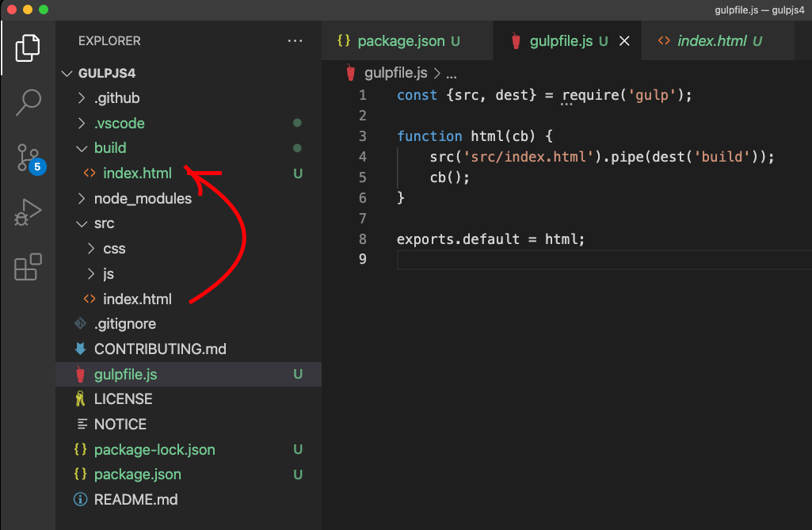Screen dimensions: 812x530
Task: Click the HTML brackets icon of src index.html
Action: point(90,299)
